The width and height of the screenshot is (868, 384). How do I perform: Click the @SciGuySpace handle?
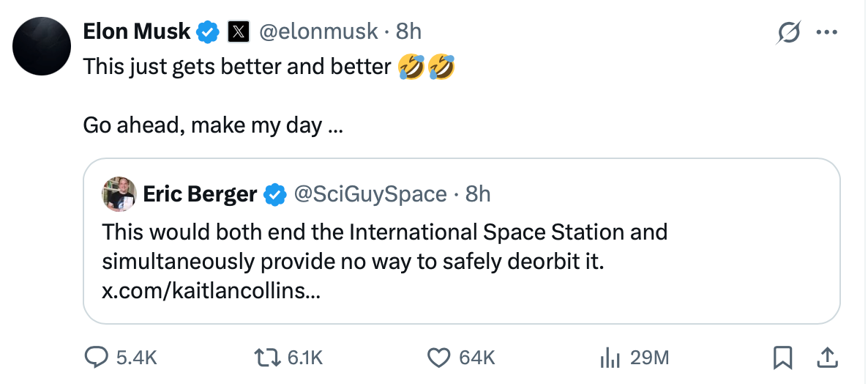tap(370, 194)
